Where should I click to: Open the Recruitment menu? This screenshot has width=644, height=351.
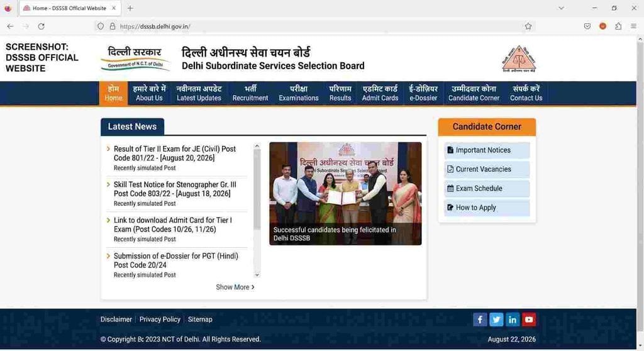pos(250,93)
